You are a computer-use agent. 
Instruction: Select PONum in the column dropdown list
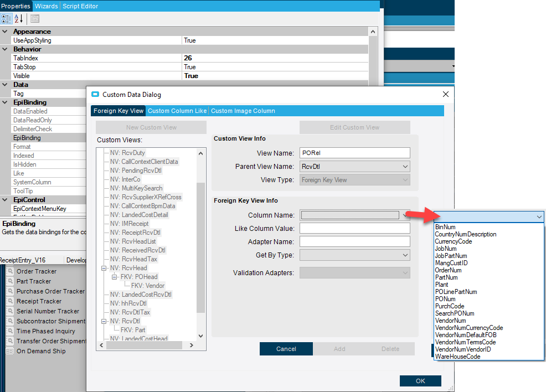point(445,299)
